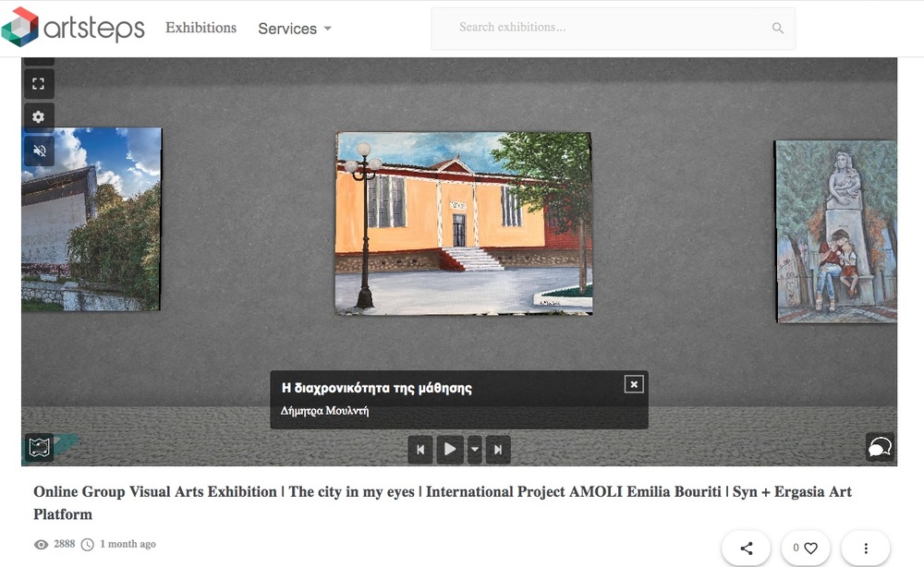The width and height of the screenshot is (924, 567).
Task: Play the guided tour
Action: [450, 450]
